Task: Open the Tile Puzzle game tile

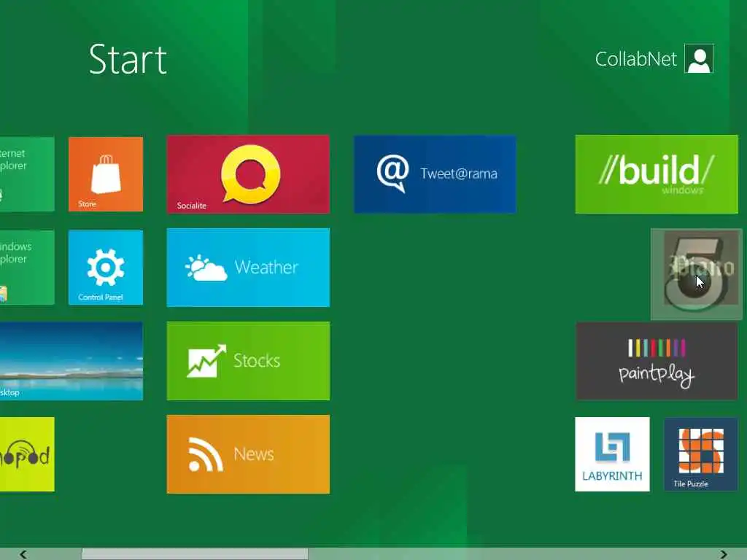Action: (701, 454)
